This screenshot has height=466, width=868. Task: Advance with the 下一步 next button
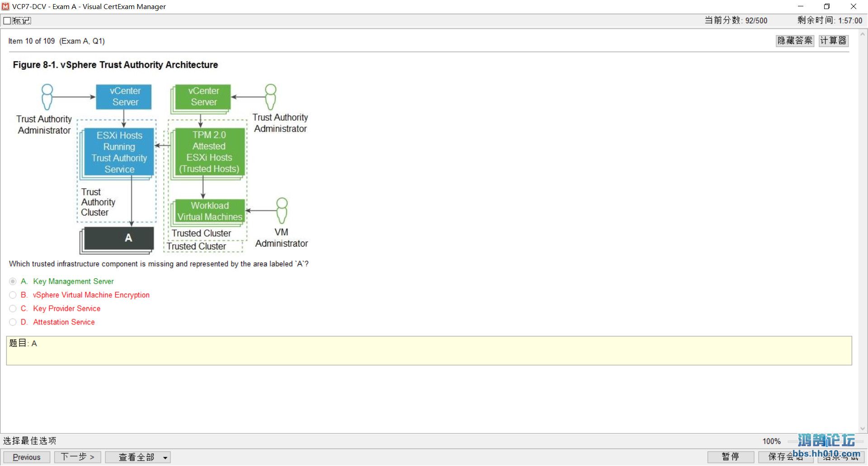78,457
